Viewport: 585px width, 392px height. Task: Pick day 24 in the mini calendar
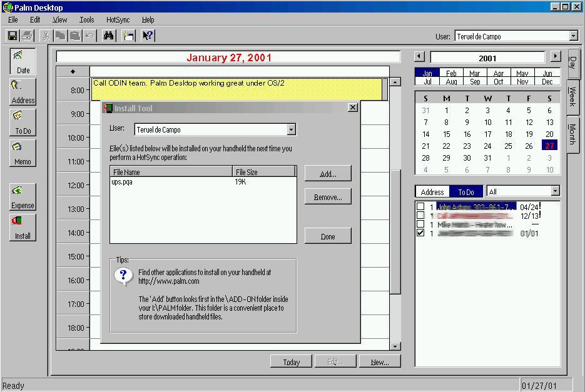pos(487,146)
